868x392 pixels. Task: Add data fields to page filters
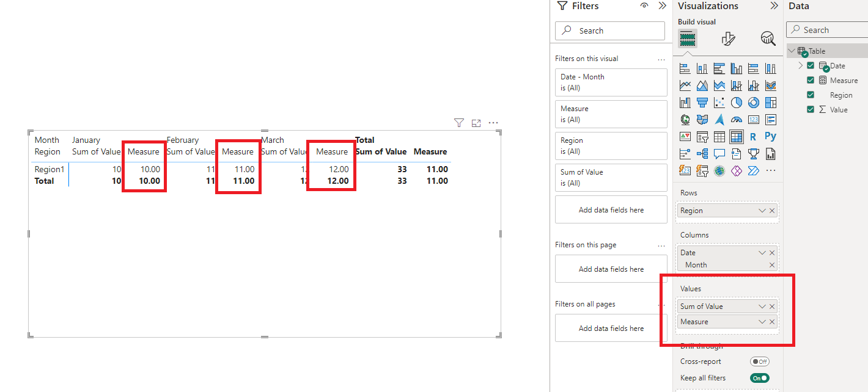pos(611,269)
